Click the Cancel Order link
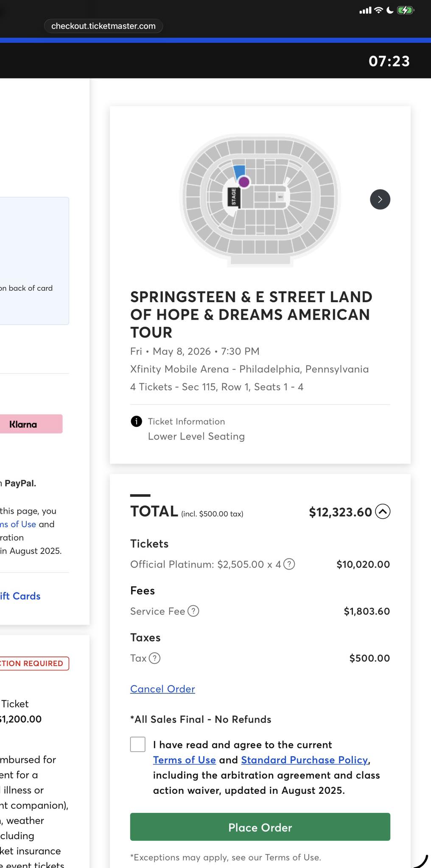431x868 pixels. point(162,689)
